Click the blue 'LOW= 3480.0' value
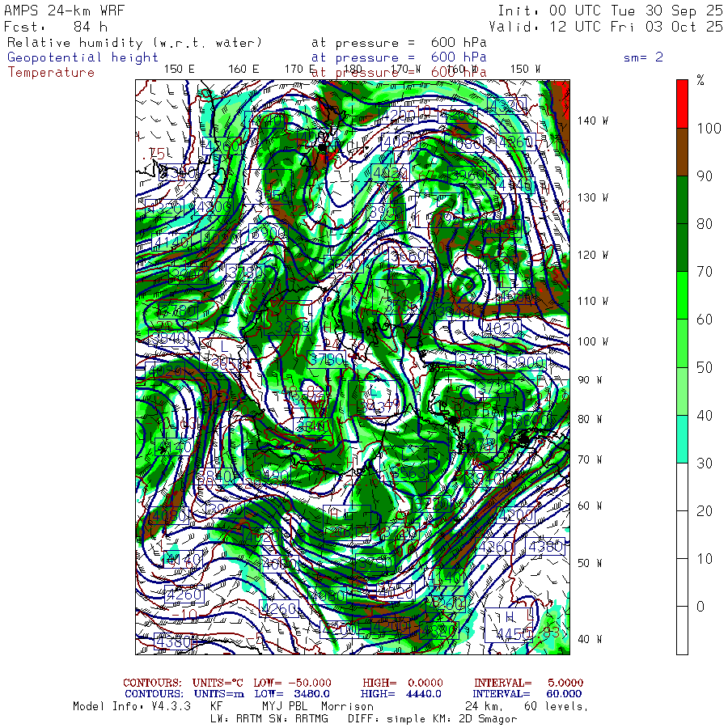The width and height of the screenshot is (728, 728). [292, 694]
